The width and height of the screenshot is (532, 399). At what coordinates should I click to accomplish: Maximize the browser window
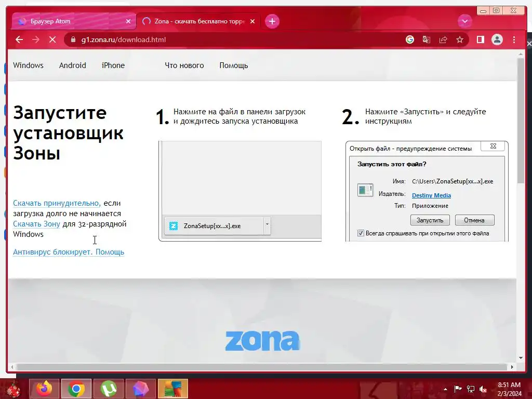tap(496, 10)
